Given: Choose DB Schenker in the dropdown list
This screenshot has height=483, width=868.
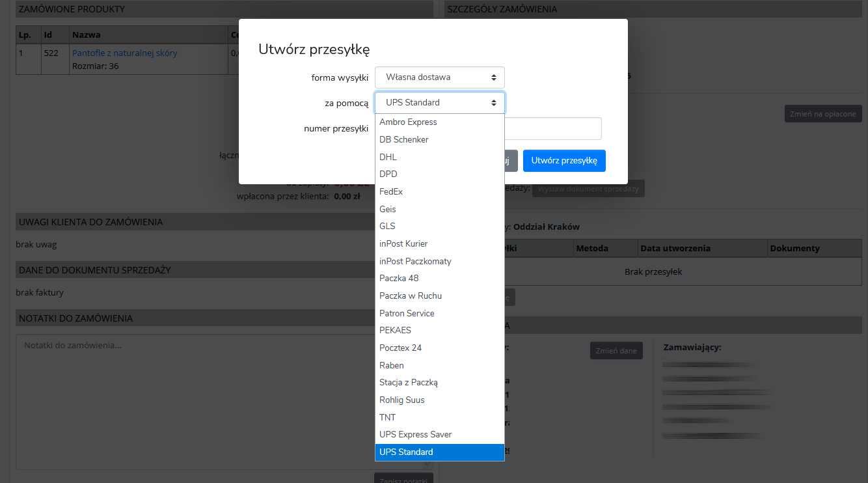Looking at the screenshot, I should pos(439,139).
